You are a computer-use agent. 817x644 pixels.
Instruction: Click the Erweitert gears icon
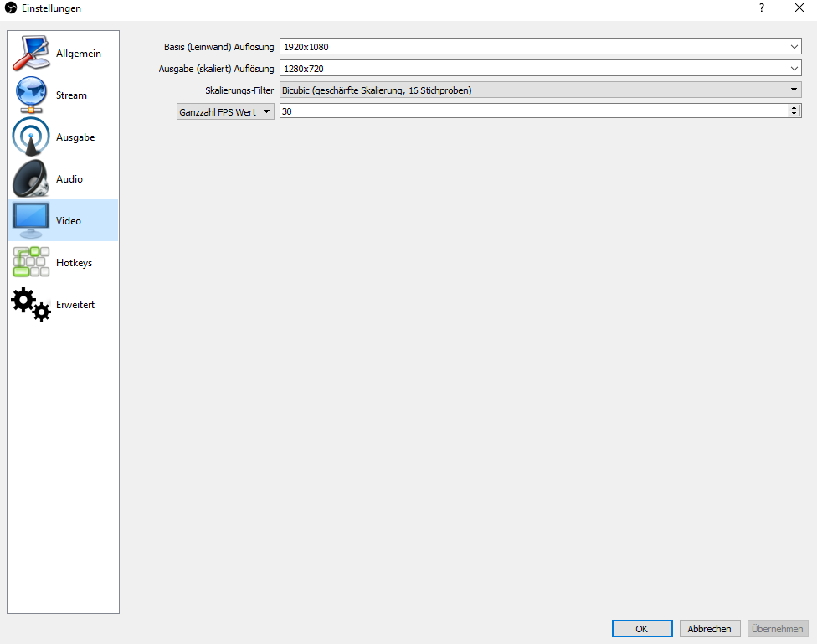tap(31, 305)
